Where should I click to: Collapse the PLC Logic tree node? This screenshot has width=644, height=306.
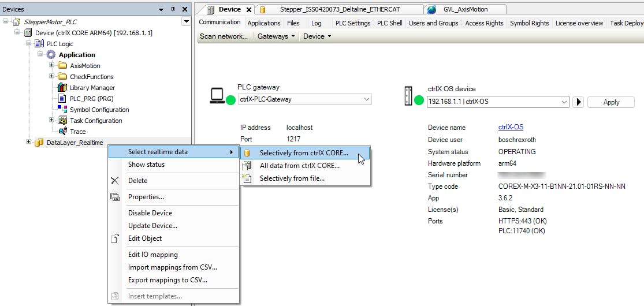click(x=29, y=43)
